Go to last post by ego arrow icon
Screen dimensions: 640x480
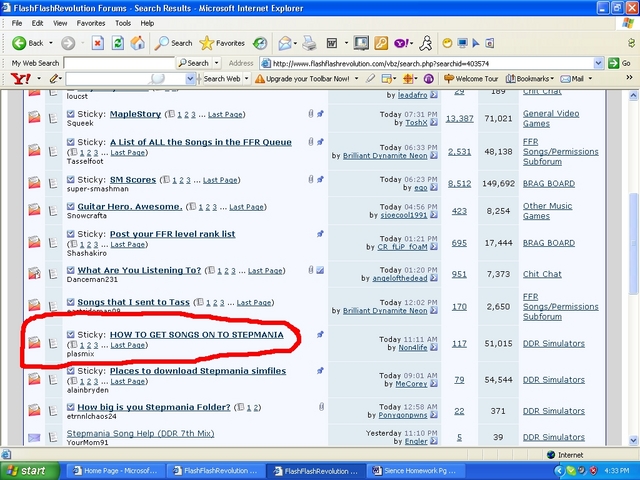[x=433, y=187]
